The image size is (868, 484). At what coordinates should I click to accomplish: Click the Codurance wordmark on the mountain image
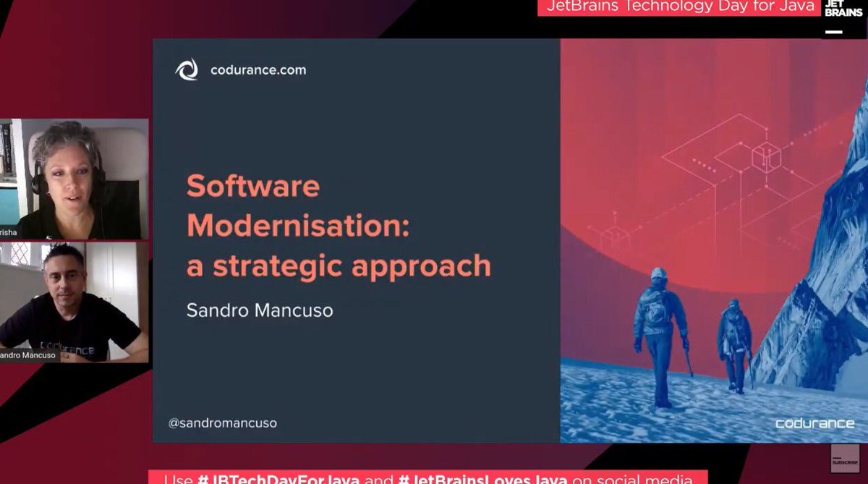tap(814, 423)
